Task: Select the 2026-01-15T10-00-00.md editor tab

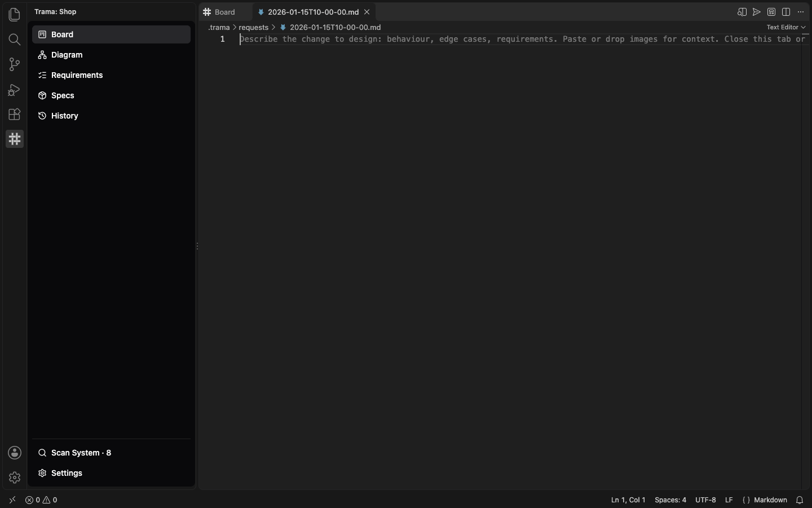Action: tap(314, 12)
